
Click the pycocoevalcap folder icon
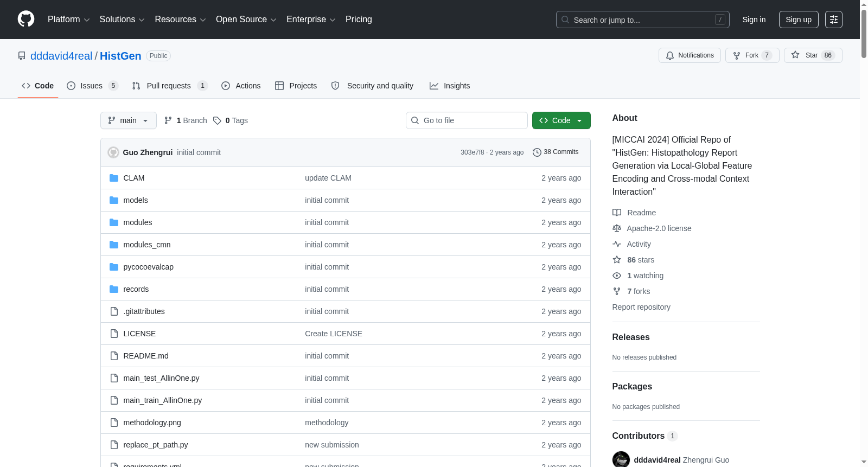coord(114,267)
